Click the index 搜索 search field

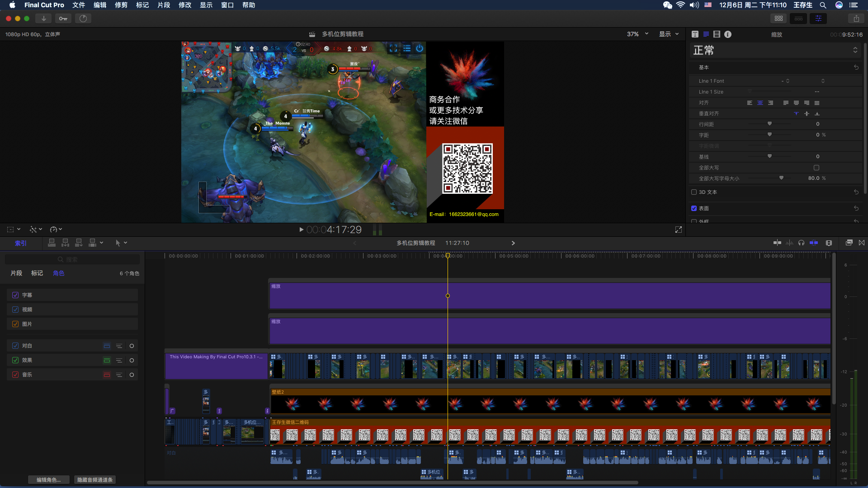(72, 259)
